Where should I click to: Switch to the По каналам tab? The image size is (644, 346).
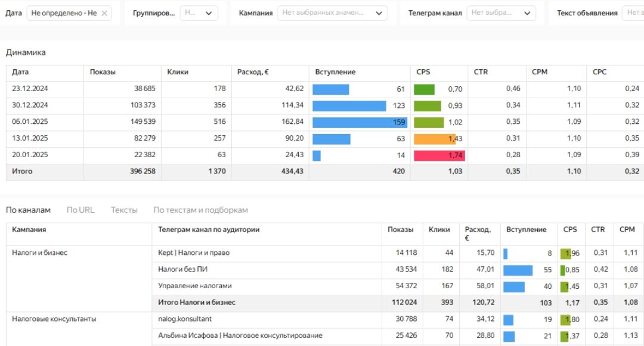(28, 210)
